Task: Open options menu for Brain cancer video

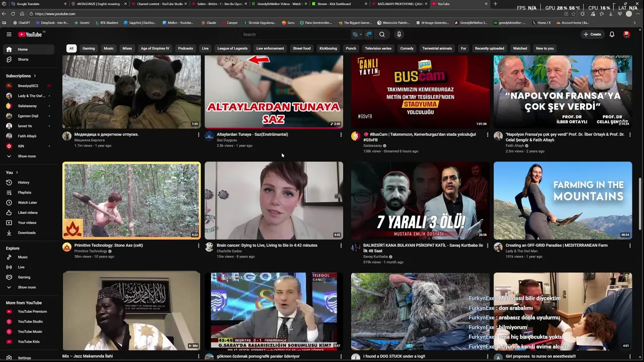Action: (341, 245)
